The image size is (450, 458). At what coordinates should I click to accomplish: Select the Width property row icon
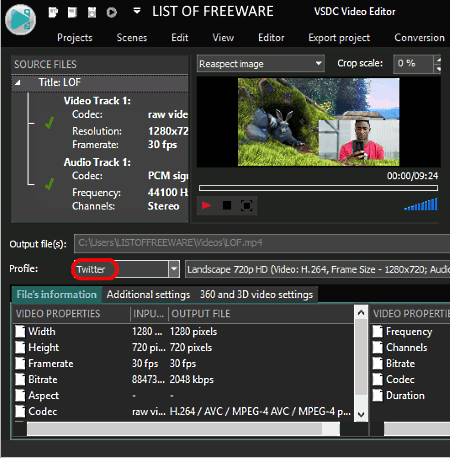pos(20,331)
